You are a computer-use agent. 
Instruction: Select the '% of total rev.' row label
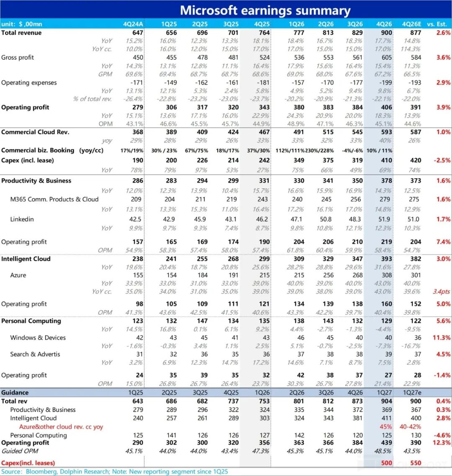point(92,99)
